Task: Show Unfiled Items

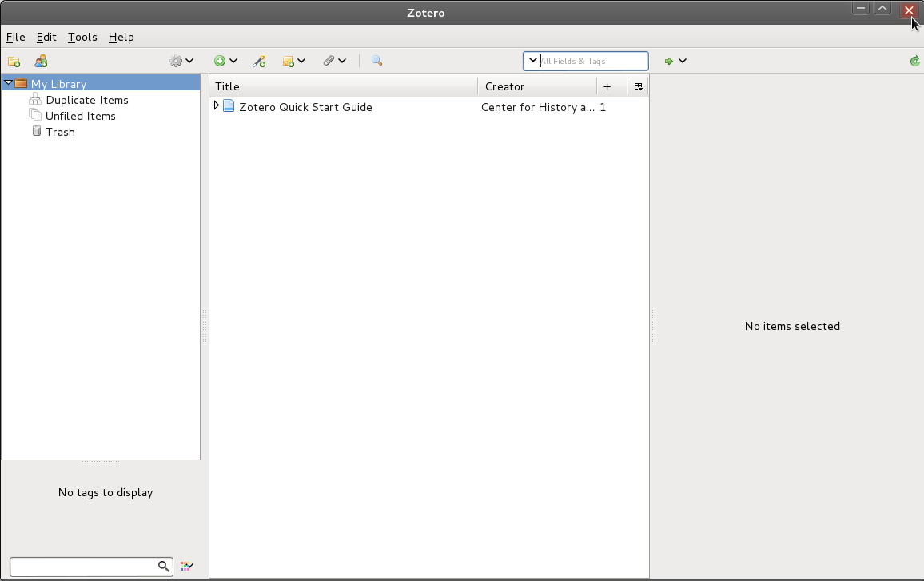Action: pyautogui.click(x=80, y=116)
